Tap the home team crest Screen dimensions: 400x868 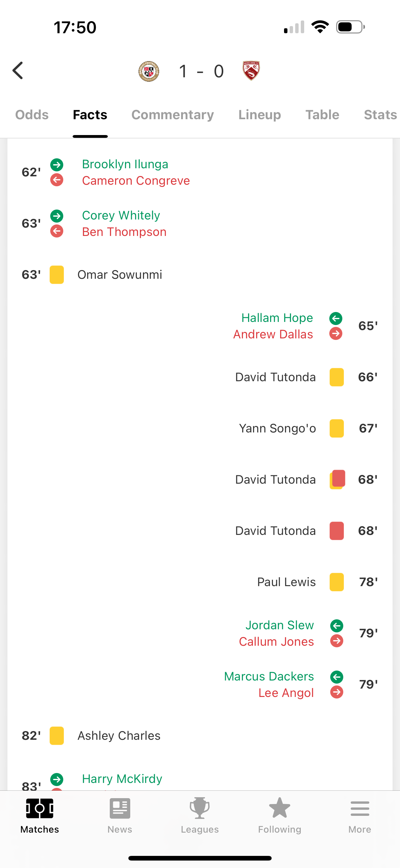pos(149,71)
